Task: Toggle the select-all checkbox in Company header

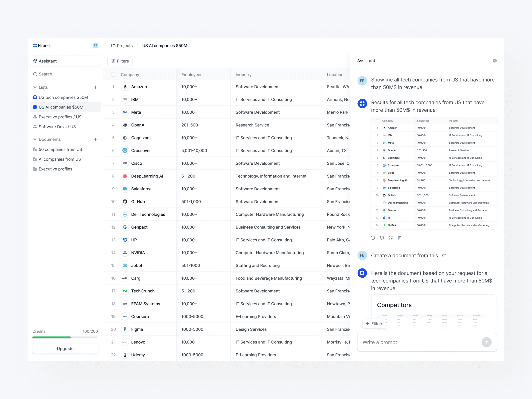Action: (113, 74)
